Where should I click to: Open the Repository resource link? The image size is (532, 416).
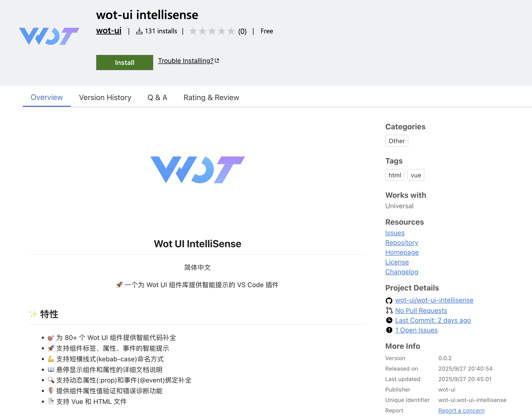pos(401,243)
